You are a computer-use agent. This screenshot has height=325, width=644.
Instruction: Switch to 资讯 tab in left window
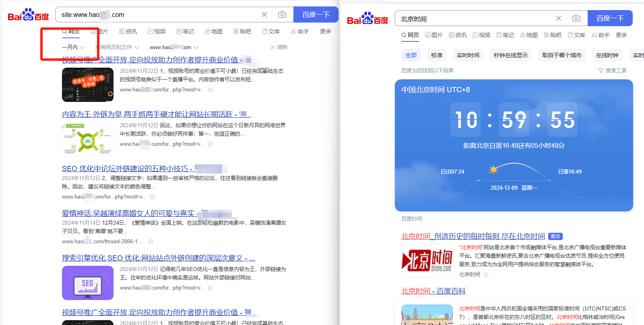pyautogui.click(x=128, y=31)
